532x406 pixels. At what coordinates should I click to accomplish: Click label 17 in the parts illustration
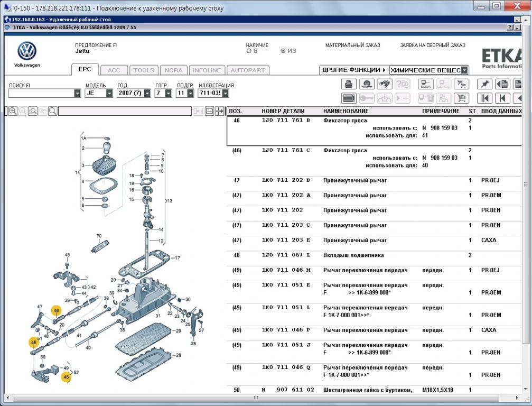(177, 258)
